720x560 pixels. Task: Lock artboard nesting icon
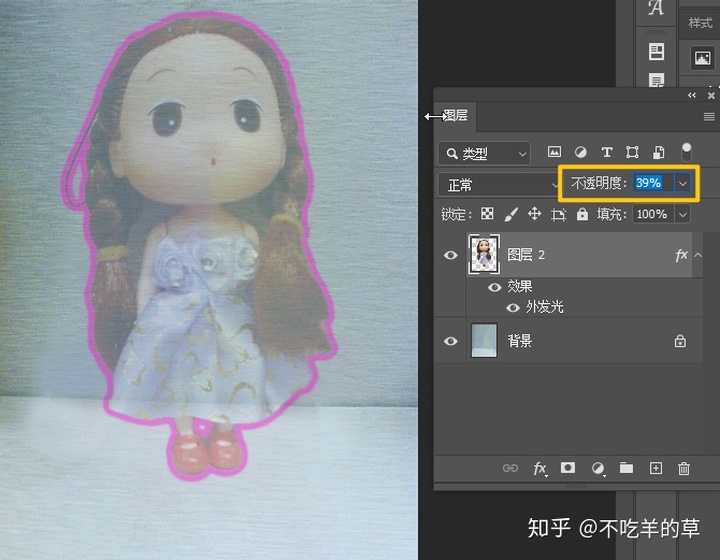point(558,214)
